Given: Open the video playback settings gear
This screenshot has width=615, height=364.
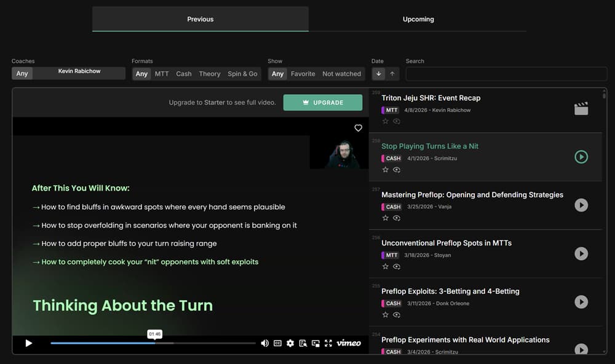Looking at the screenshot, I should (x=290, y=343).
